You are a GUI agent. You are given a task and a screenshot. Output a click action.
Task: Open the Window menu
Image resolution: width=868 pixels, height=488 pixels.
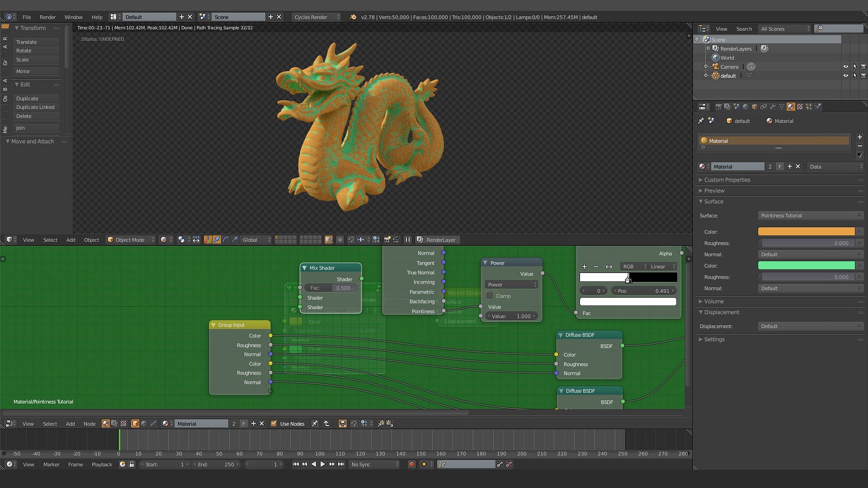pyautogui.click(x=73, y=17)
